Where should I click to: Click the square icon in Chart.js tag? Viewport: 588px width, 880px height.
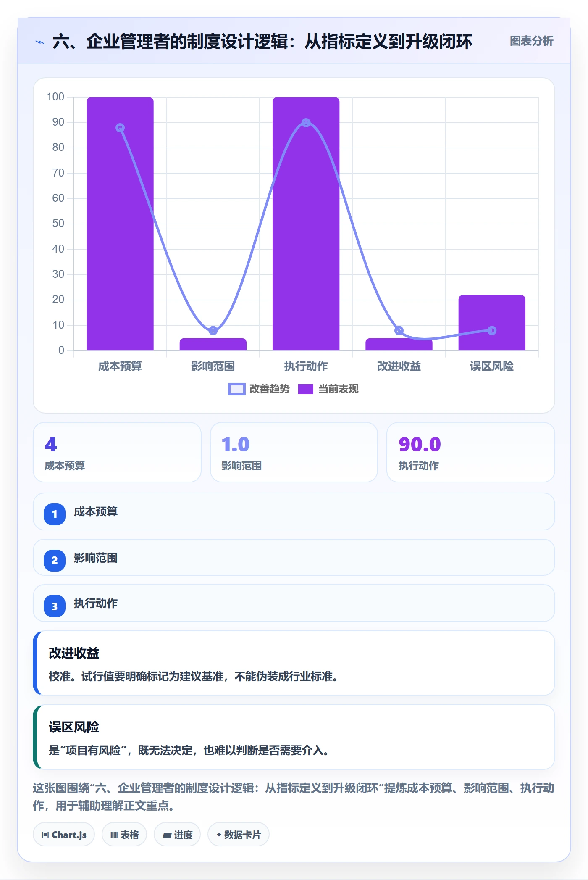point(45,835)
